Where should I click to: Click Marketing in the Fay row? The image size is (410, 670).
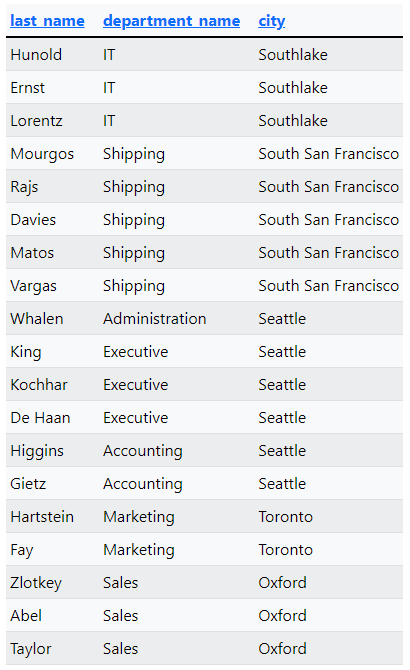click(x=139, y=550)
